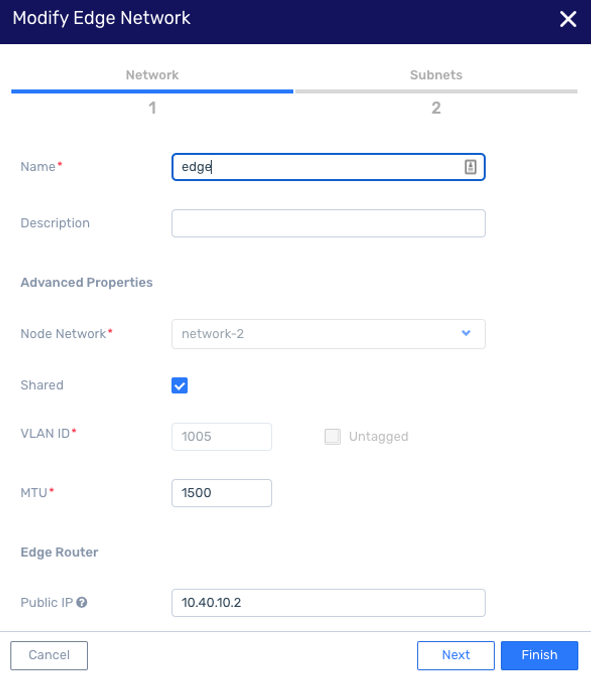This screenshot has height=673, width=591.
Task: Click the VLAN ID field
Action: 221,437
